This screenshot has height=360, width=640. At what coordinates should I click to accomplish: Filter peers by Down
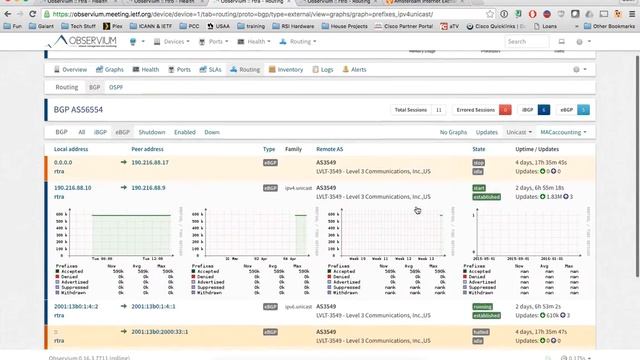tap(212, 132)
